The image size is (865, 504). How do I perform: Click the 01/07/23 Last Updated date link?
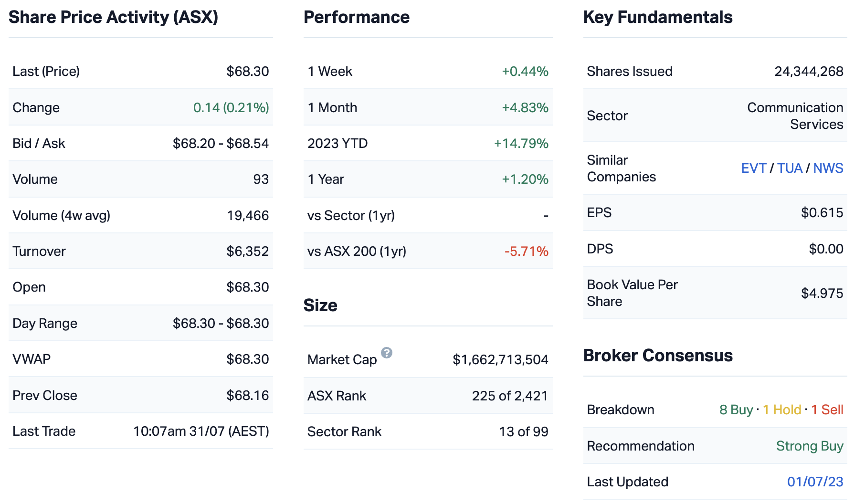coord(815,482)
